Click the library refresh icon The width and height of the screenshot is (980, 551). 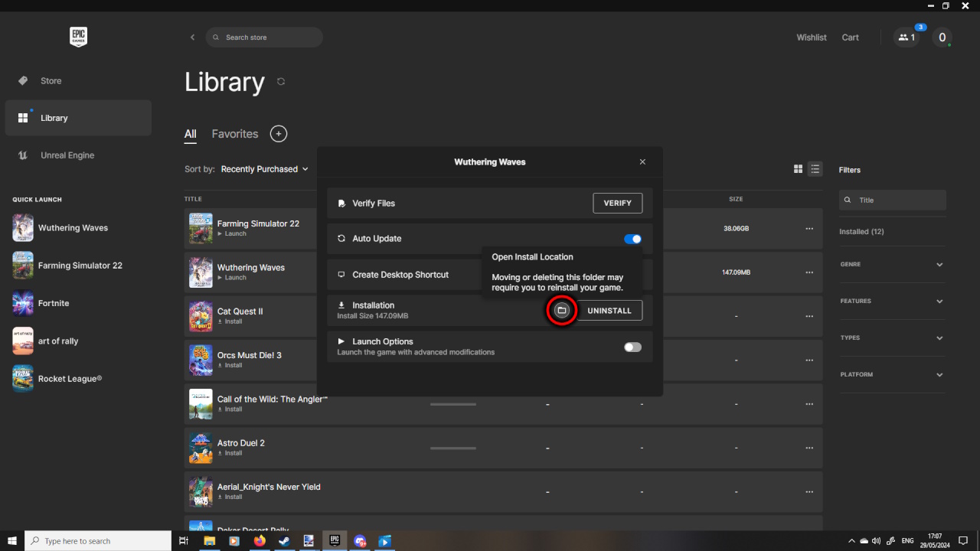click(x=281, y=82)
